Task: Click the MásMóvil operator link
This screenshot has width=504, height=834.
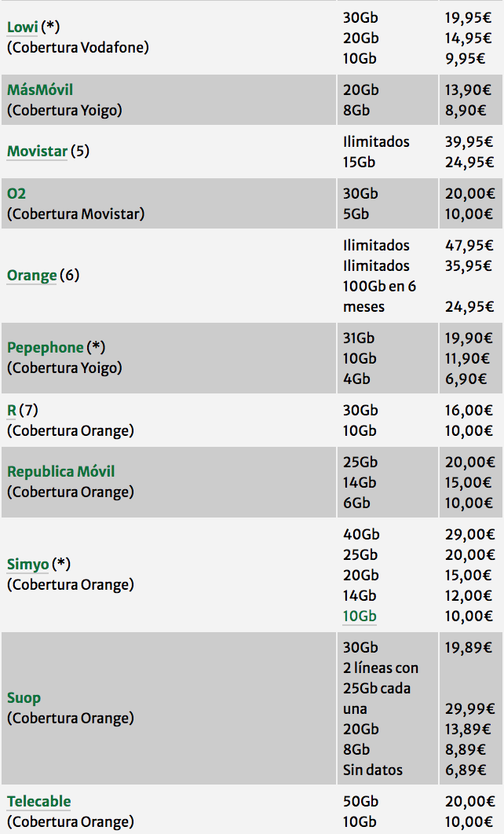Action: click(x=40, y=90)
